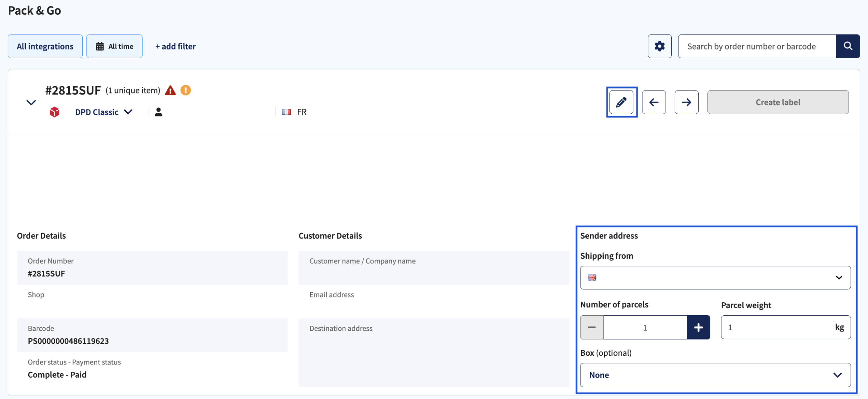Click the kg unit label

(839, 327)
